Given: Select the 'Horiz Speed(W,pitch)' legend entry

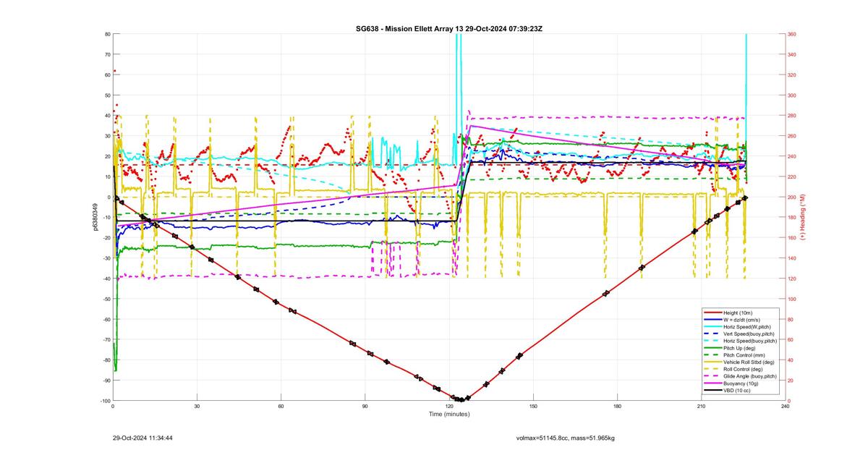Looking at the screenshot, I should (x=741, y=326).
